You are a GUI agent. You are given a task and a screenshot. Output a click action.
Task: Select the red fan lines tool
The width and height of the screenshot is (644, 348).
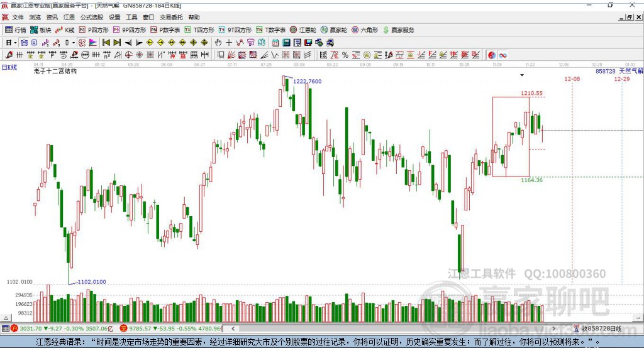click(231, 55)
